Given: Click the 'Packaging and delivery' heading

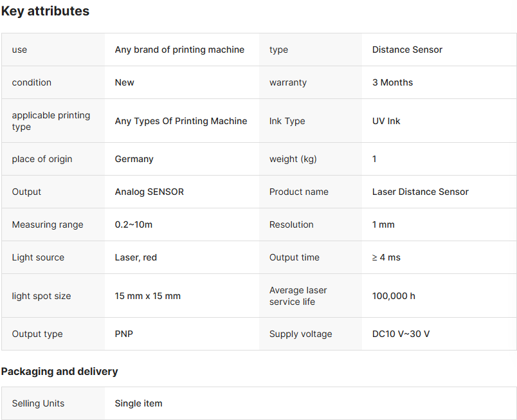Looking at the screenshot, I should coord(59,371).
